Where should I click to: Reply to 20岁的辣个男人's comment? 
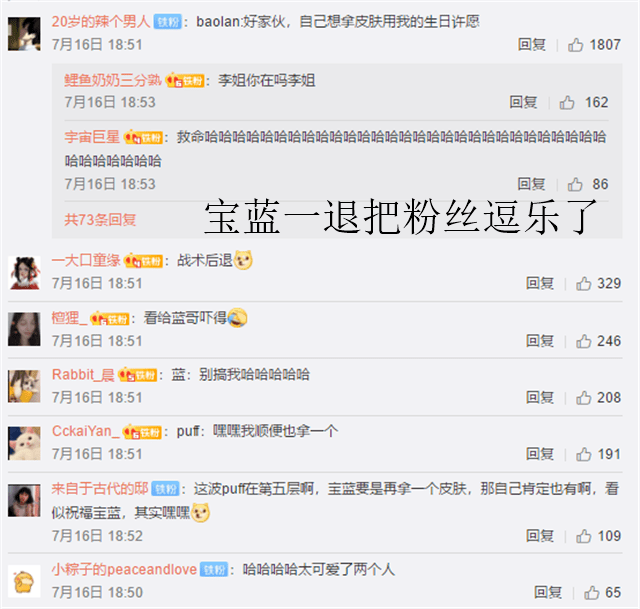[x=532, y=44]
